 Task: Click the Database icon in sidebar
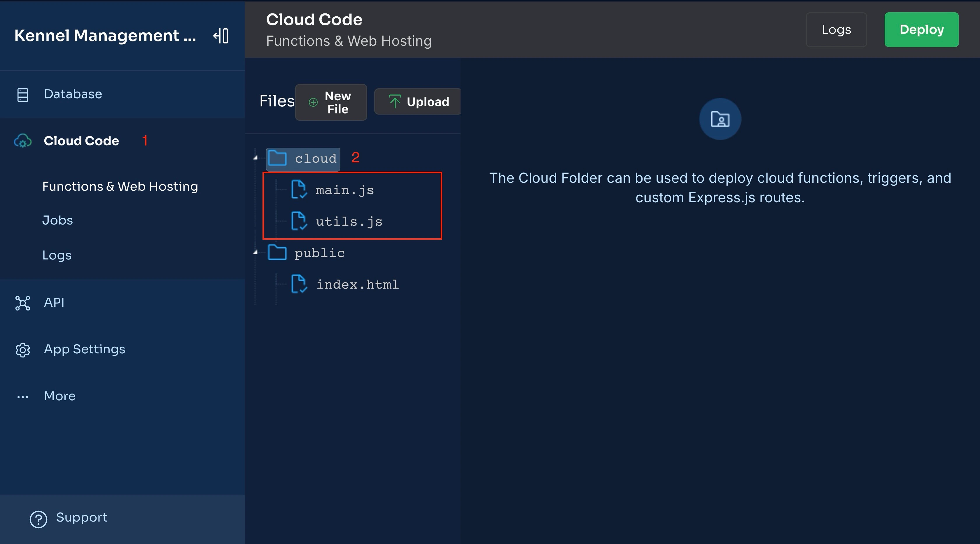coord(23,93)
